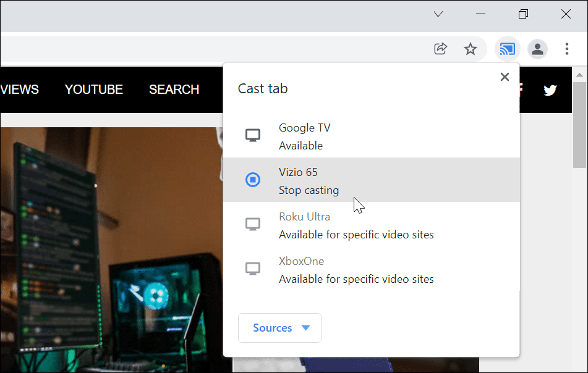Click the Twitter bird icon
Image resolution: width=588 pixels, height=373 pixels.
(x=550, y=90)
